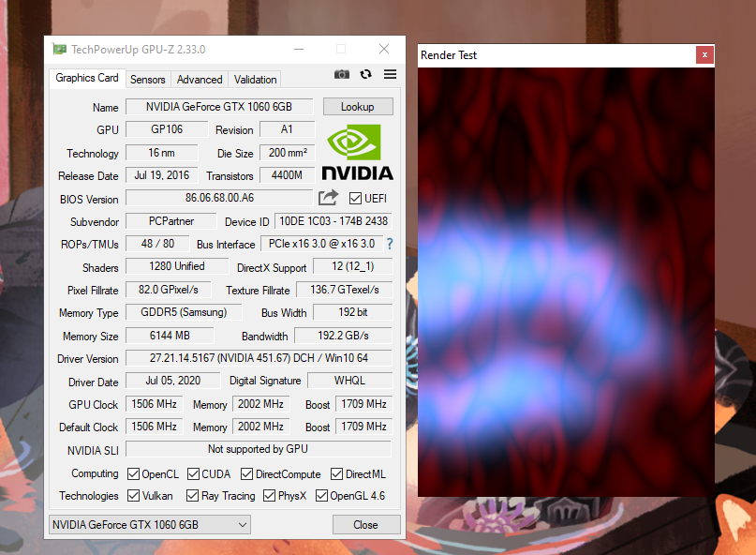Refresh GPU information using the refresh icon
This screenshot has height=555, width=756.
pos(365,74)
